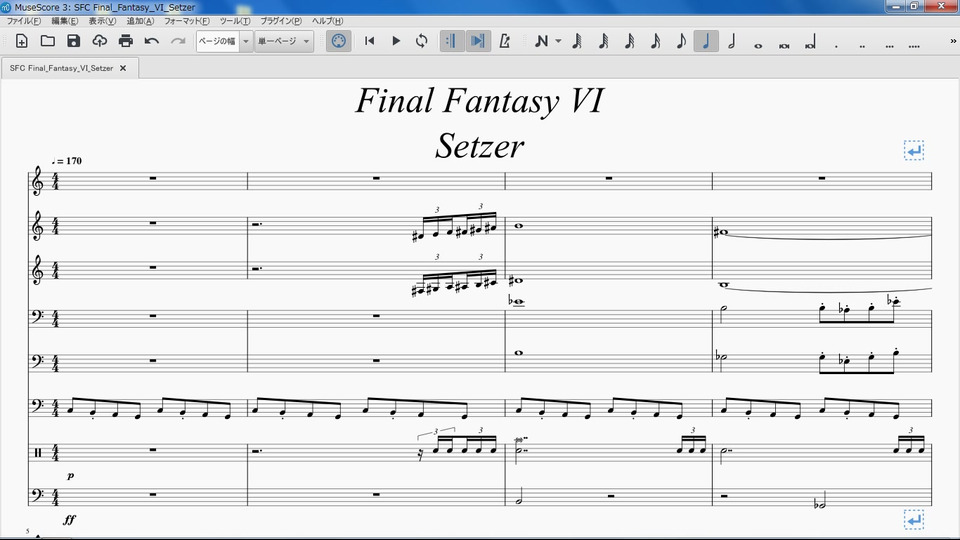The image size is (960, 540).
Task: Add quadruple augmentation dot
Action: click(914, 45)
